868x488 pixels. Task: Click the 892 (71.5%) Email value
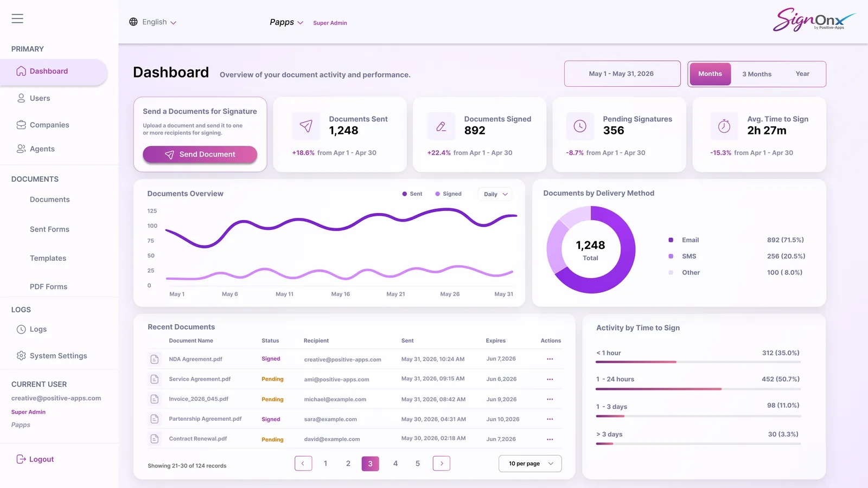click(786, 240)
